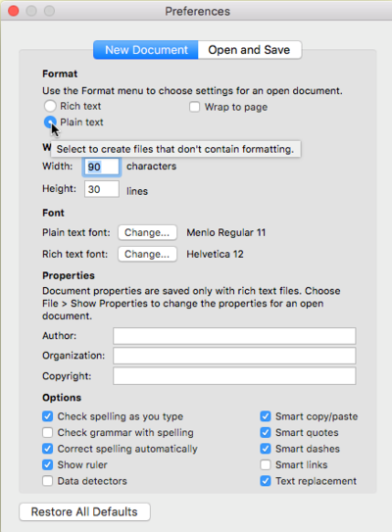Enable the Wrap to page checkbox

coord(194,107)
